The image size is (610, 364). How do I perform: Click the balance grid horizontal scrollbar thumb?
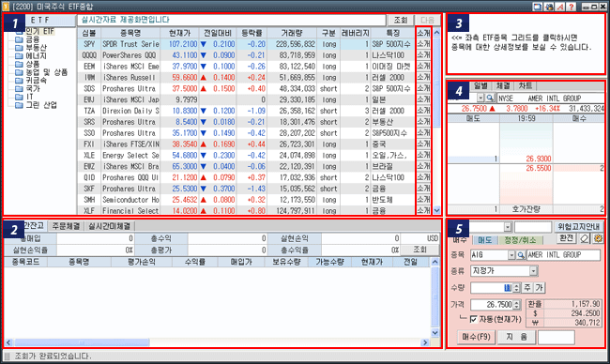point(82,342)
